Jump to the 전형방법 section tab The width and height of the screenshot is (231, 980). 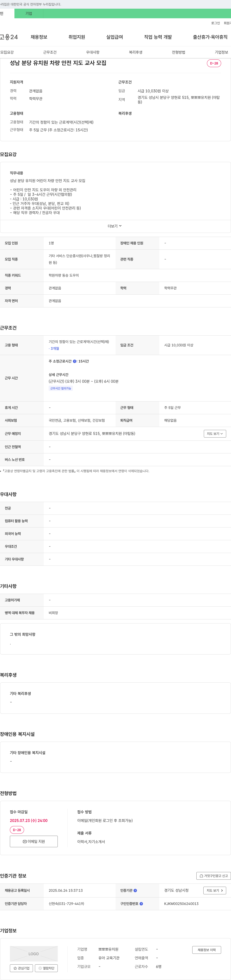[x=179, y=52]
